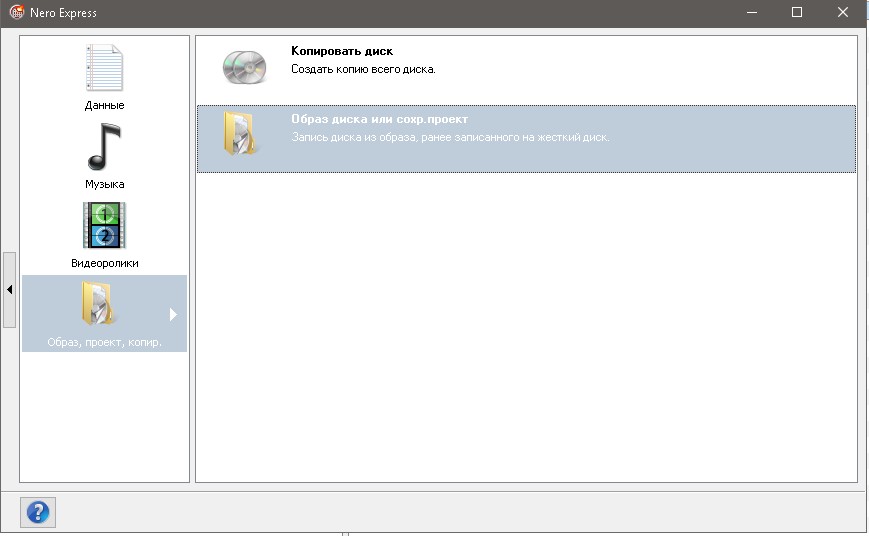The image size is (869, 536).
Task: Click the Образ, проект, копир. label
Action: pos(104,342)
